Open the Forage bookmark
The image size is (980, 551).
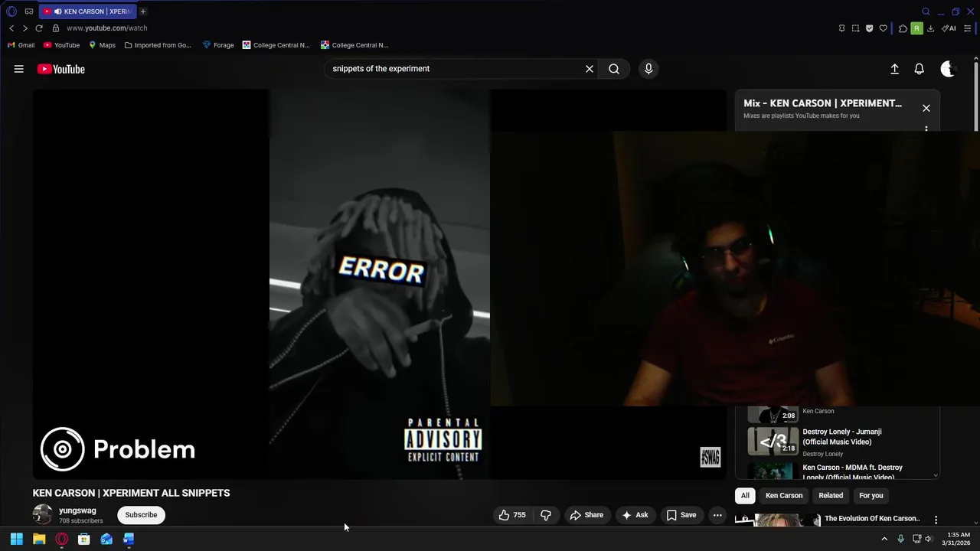click(218, 45)
